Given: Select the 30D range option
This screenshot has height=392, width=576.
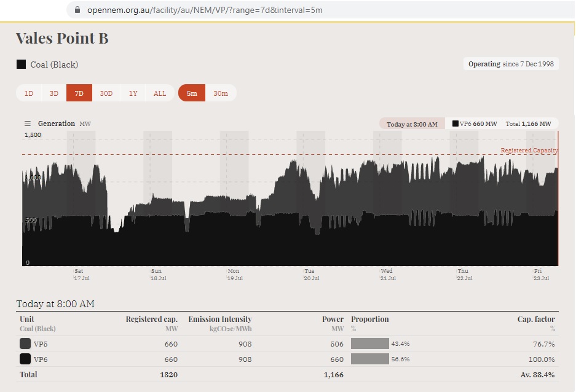Looking at the screenshot, I should click(x=106, y=93).
